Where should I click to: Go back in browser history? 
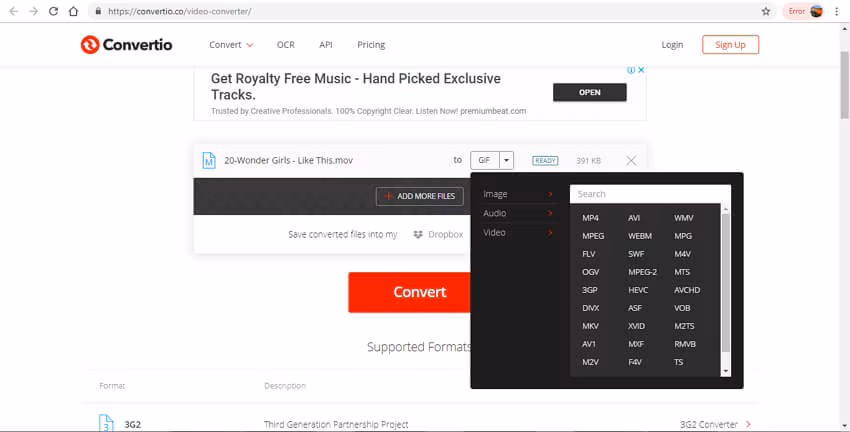14,11
